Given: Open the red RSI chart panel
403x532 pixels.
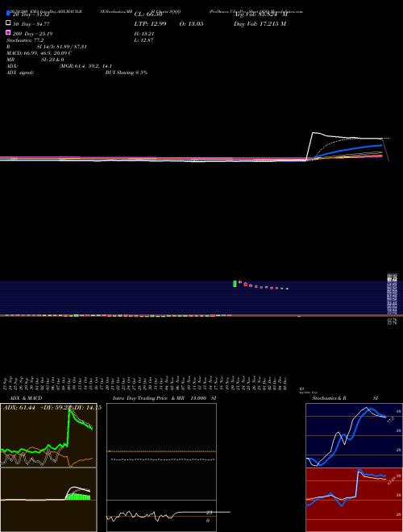Looking at the screenshot, I should pyautogui.click(x=354, y=500).
